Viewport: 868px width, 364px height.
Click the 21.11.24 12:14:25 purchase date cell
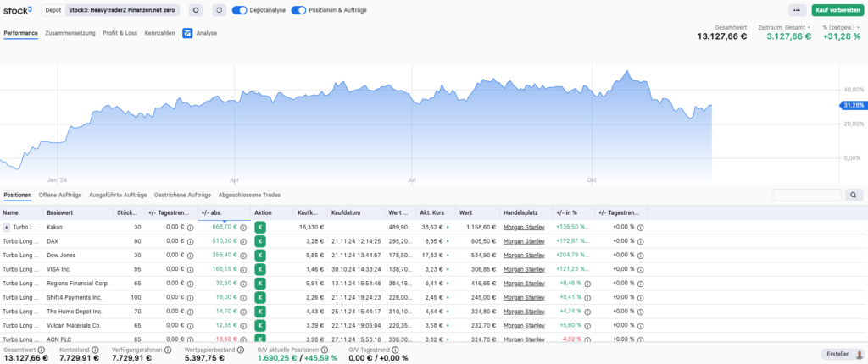pos(357,241)
